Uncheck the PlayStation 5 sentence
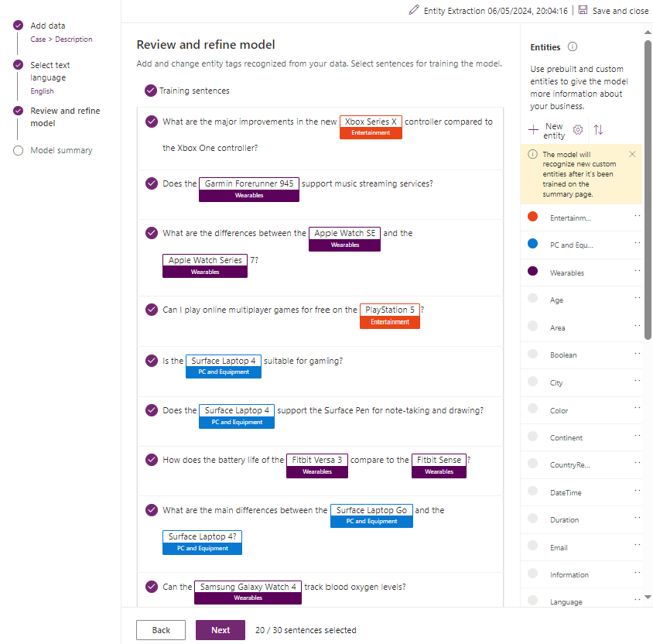The image size is (653, 644). click(x=152, y=310)
